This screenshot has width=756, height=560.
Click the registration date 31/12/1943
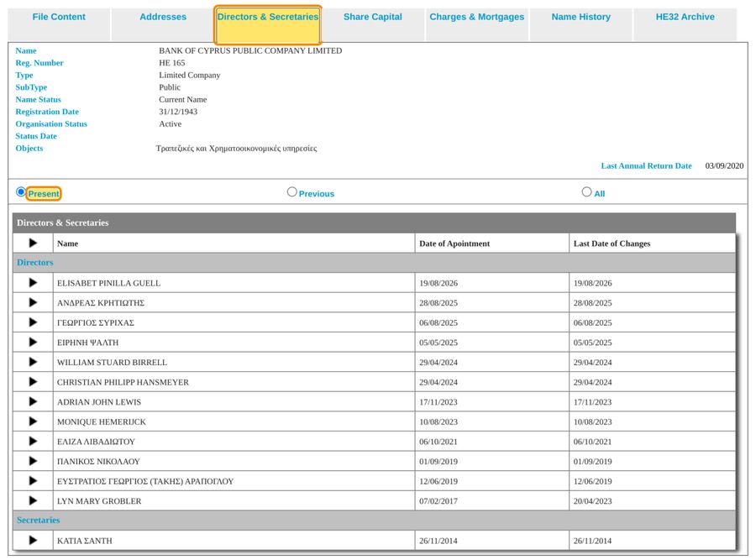pos(178,112)
